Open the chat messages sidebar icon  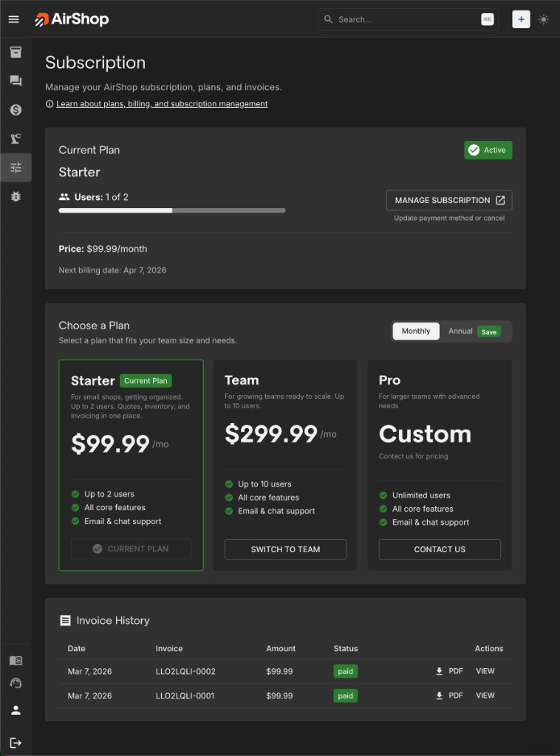tap(16, 81)
